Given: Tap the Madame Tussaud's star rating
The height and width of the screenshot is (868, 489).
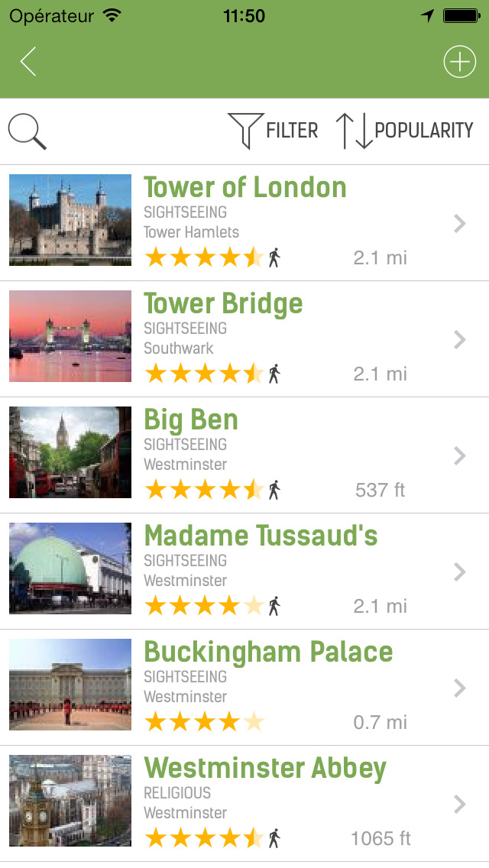Looking at the screenshot, I should pyautogui.click(x=204, y=606).
